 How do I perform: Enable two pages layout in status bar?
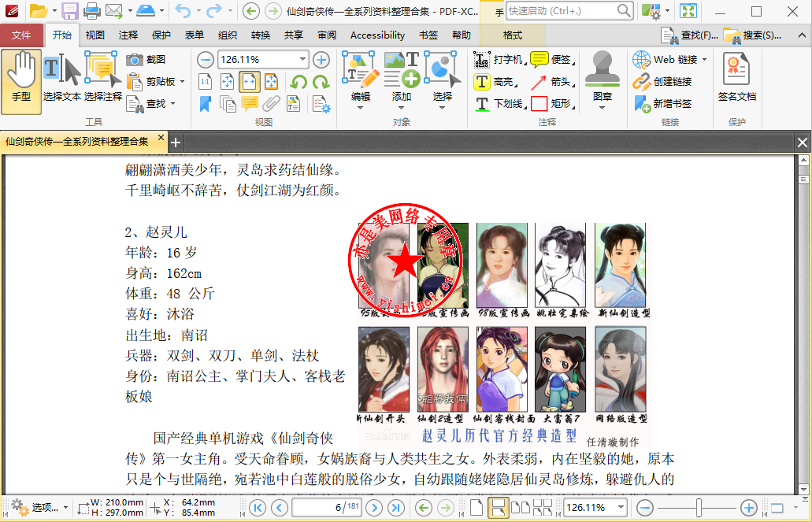click(520, 508)
